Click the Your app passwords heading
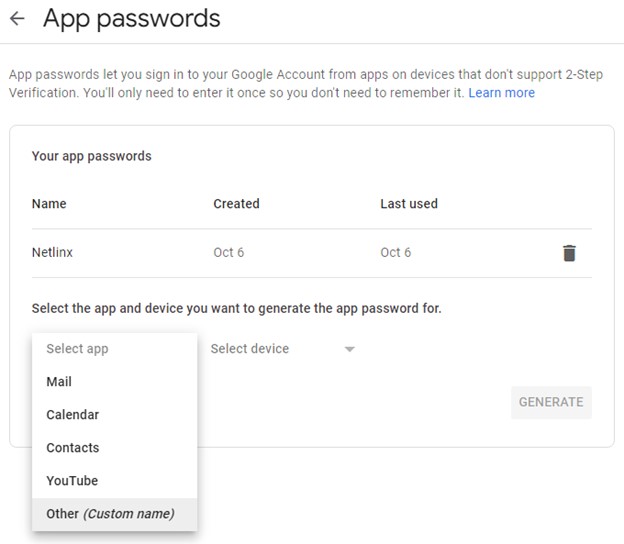 [x=92, y=156]
